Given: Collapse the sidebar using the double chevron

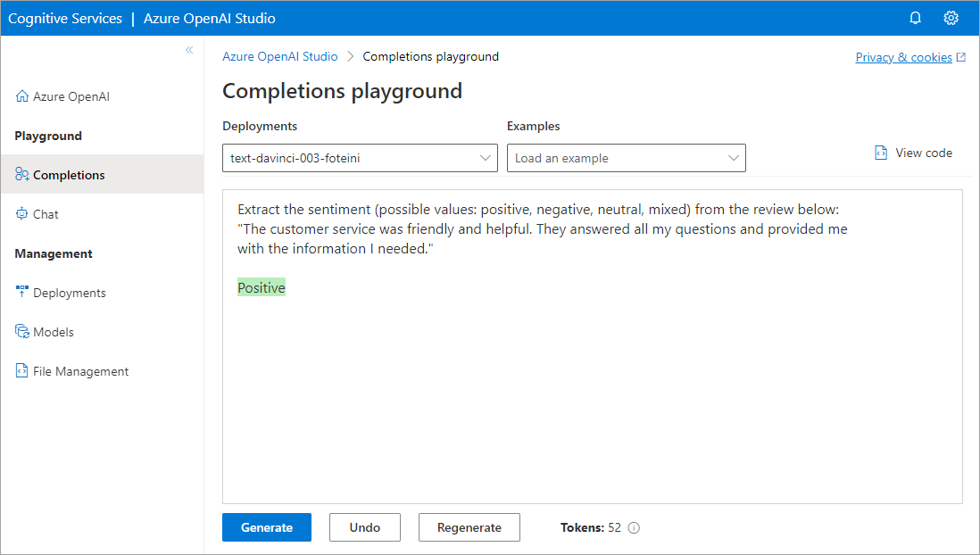Looking at the screenshot, I should (188, 51).
